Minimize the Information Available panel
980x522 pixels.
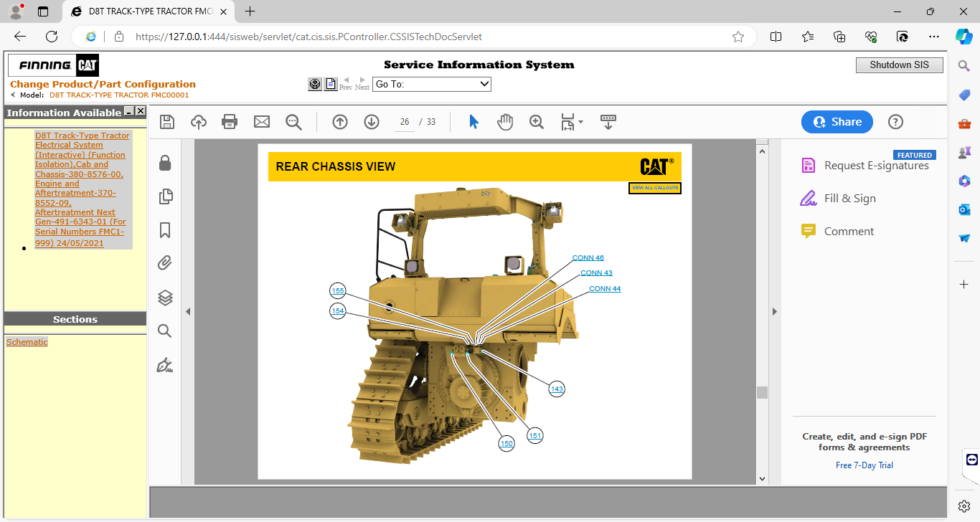(128, 111)
